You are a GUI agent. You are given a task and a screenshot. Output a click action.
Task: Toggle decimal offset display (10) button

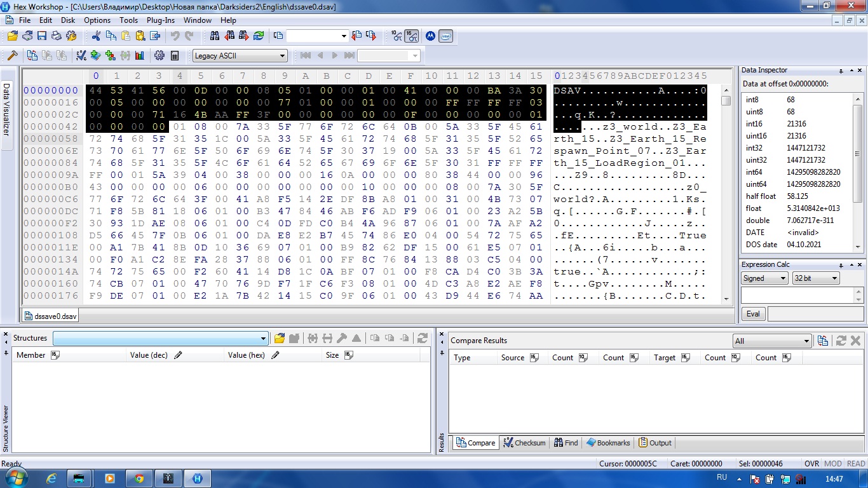tap(397, 36)
